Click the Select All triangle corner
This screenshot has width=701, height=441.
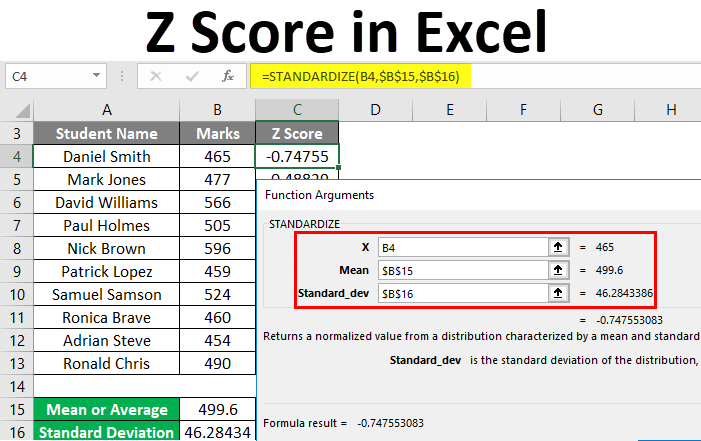(x=22, y=110)
